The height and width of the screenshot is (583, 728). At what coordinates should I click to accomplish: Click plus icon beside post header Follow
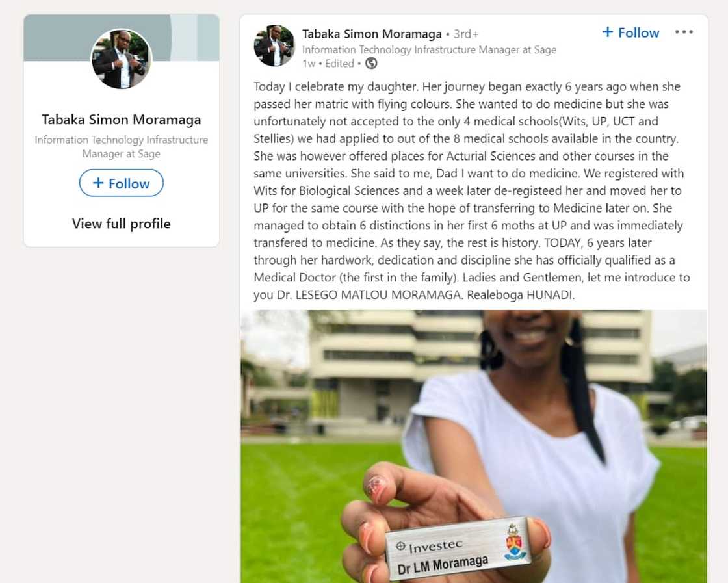point(607,32)
